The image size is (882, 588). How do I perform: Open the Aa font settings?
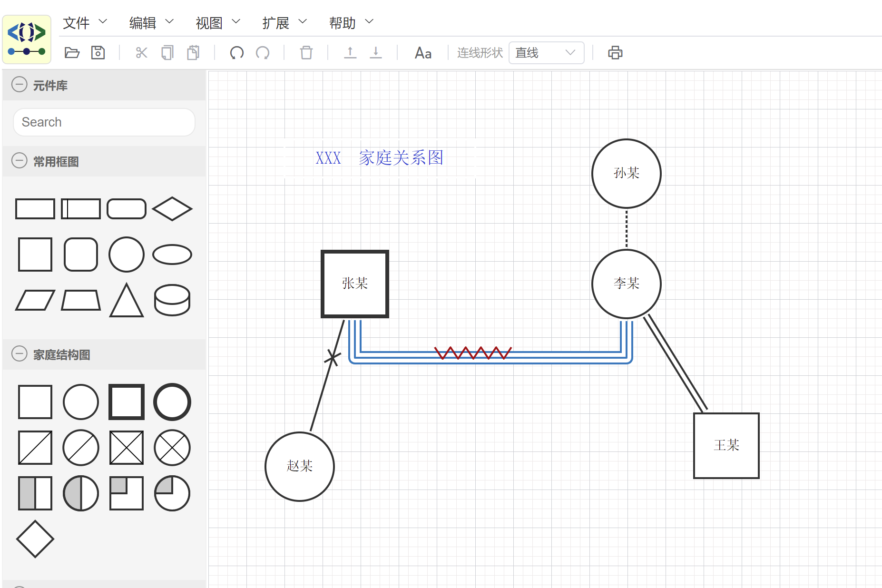pyautogui.click(x=423, y=53)
